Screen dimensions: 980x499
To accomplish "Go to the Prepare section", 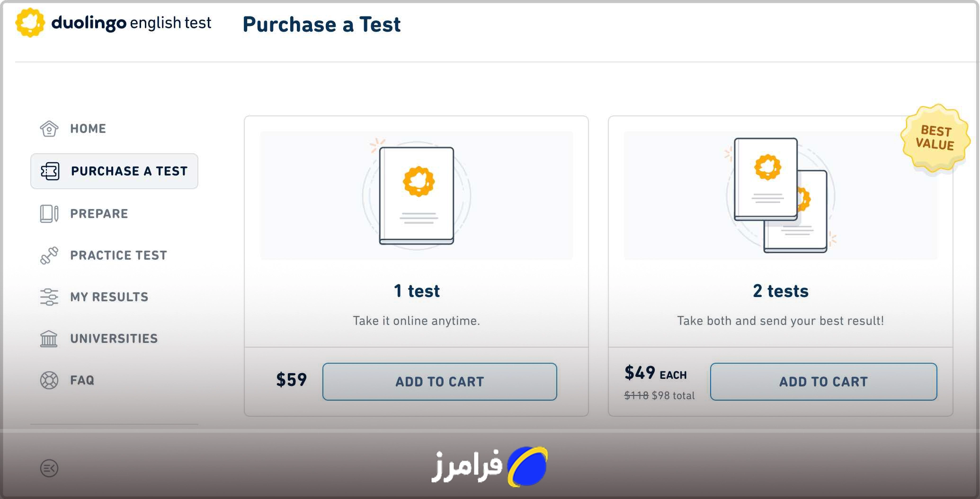I will (99, 214).
